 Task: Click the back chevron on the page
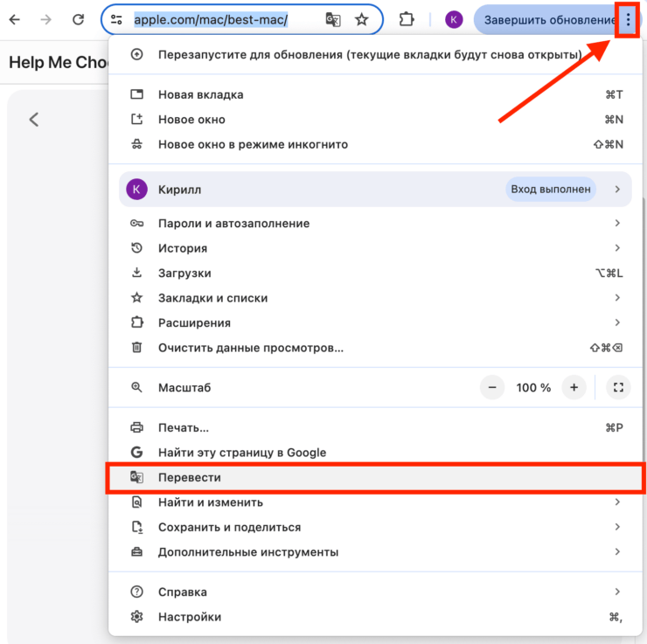34,120
